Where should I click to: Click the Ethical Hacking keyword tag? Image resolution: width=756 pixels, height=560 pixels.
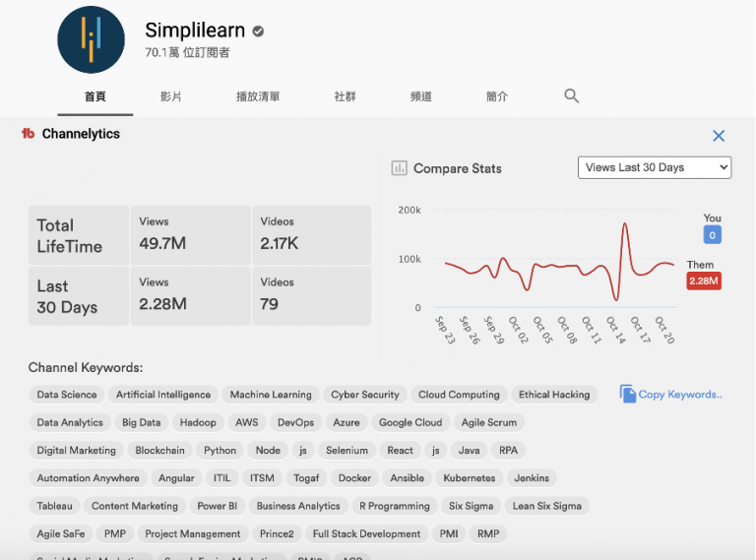pyautogui.click(x=554, y=395)
